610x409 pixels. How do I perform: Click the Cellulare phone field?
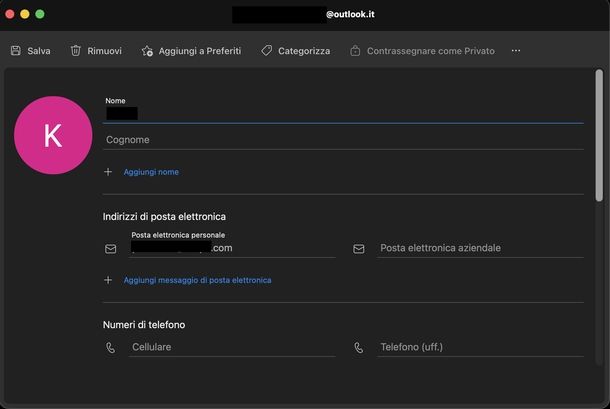click(x=232, y=347)
